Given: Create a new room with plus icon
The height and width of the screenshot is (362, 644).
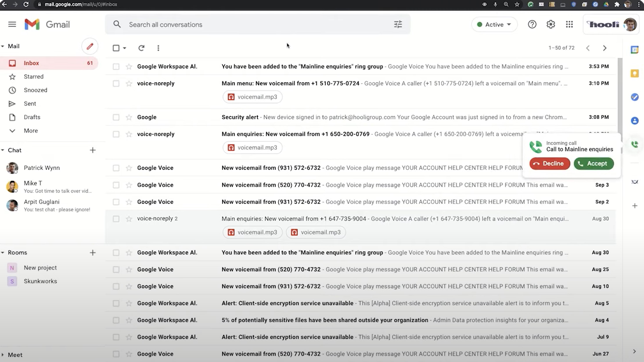Looking at the screenshot, I should point(92,253).
